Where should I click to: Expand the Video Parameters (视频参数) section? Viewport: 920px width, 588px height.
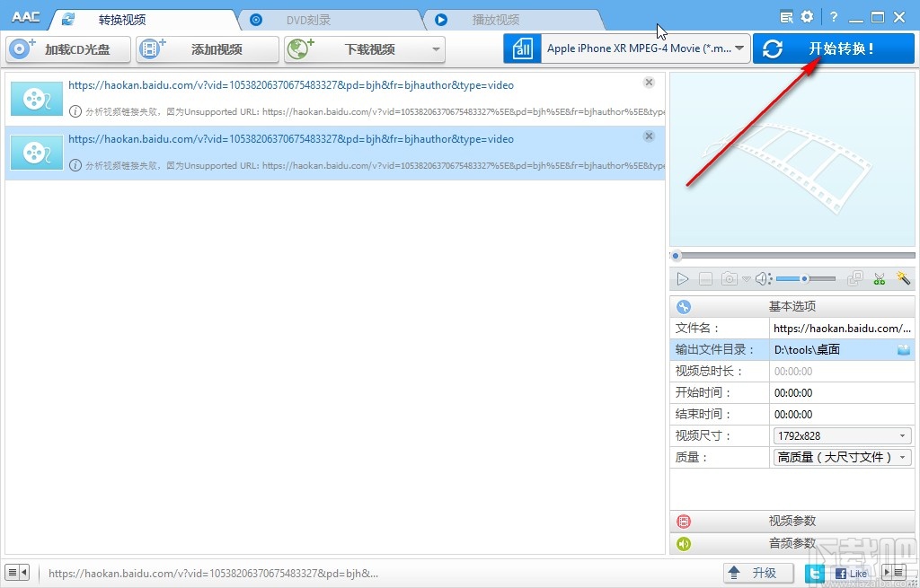click(x=792, y=521)
